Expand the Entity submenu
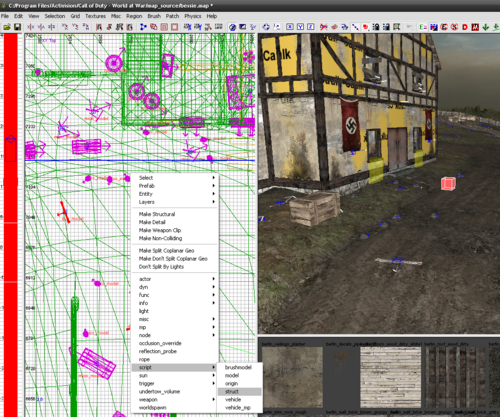The image size is (500, 417). [x=175, y=194]
